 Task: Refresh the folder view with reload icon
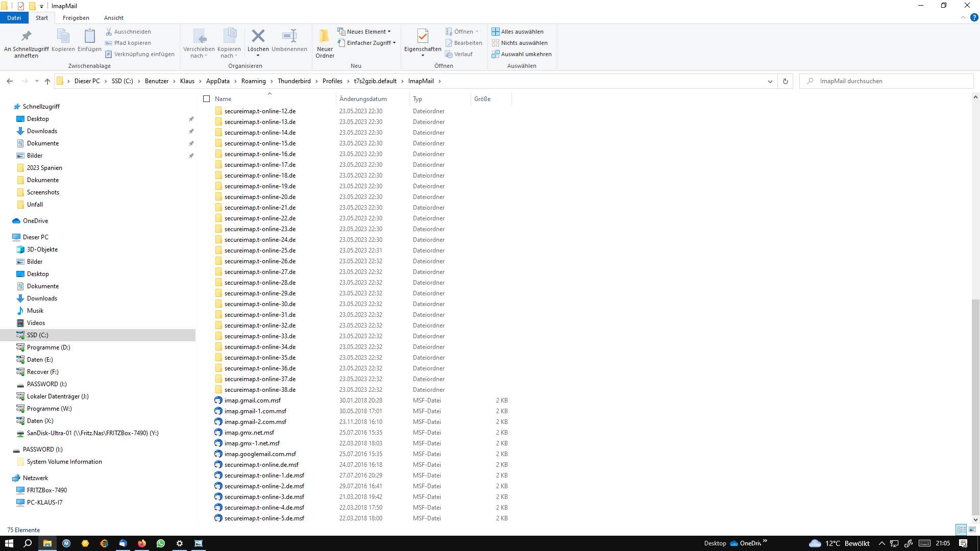pyautogui.click(x=785, y=81)
